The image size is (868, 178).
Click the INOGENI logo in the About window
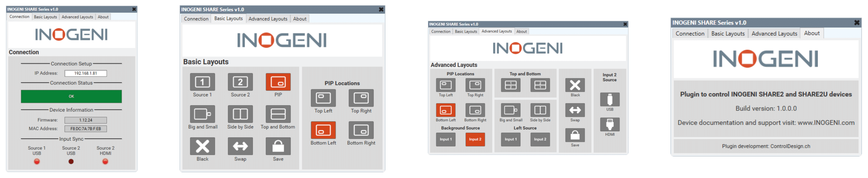(765, 59)
